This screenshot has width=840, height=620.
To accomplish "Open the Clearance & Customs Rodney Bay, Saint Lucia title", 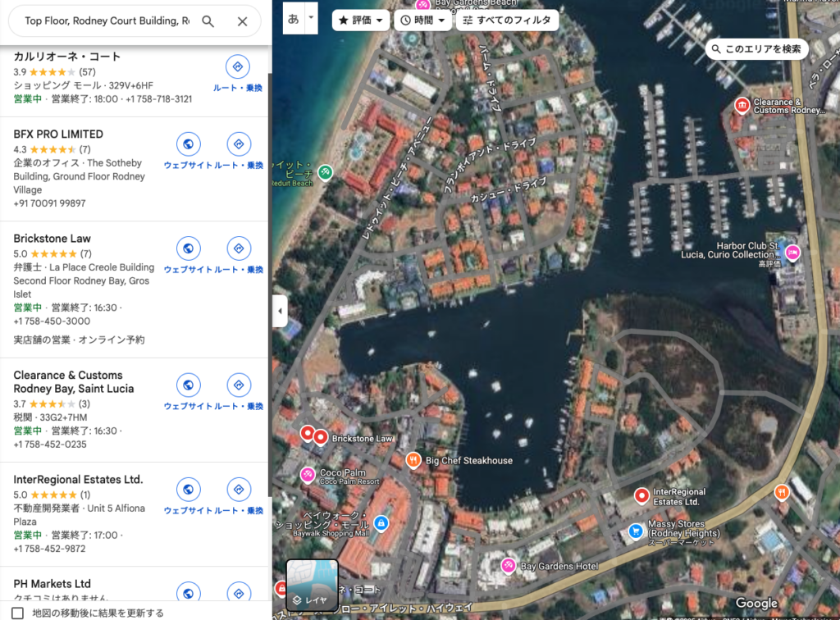I will tap(73, 381).
